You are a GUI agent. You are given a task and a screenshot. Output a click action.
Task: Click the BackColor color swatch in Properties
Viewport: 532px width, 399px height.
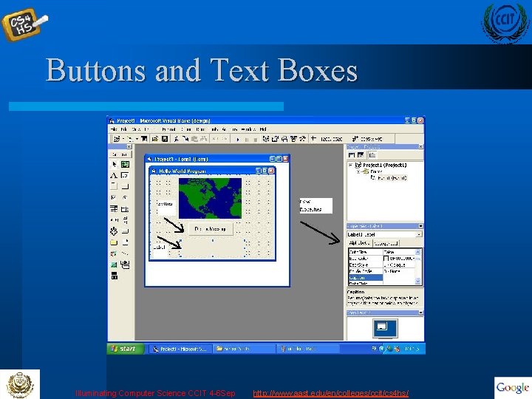386,259
